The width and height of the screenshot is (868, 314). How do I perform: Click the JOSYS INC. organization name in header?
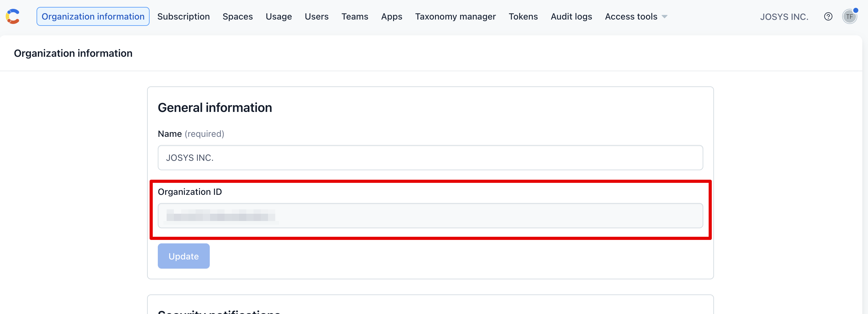(x=784, y=17)
